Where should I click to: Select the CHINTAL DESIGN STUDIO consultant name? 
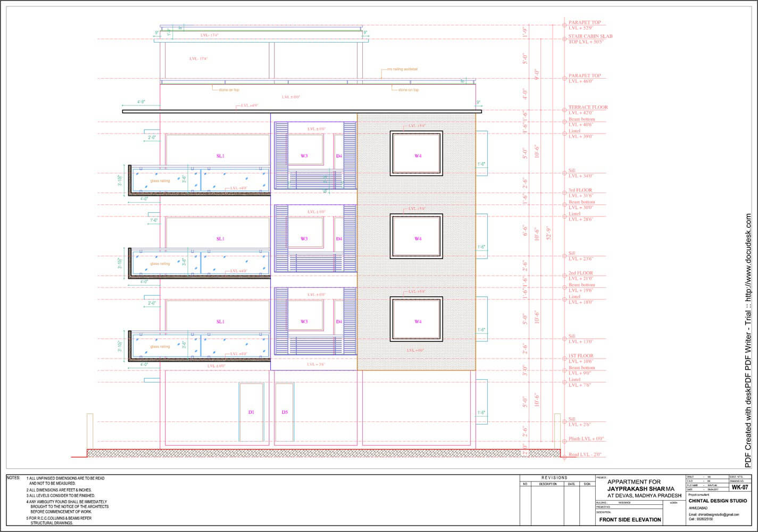point(718,501)
